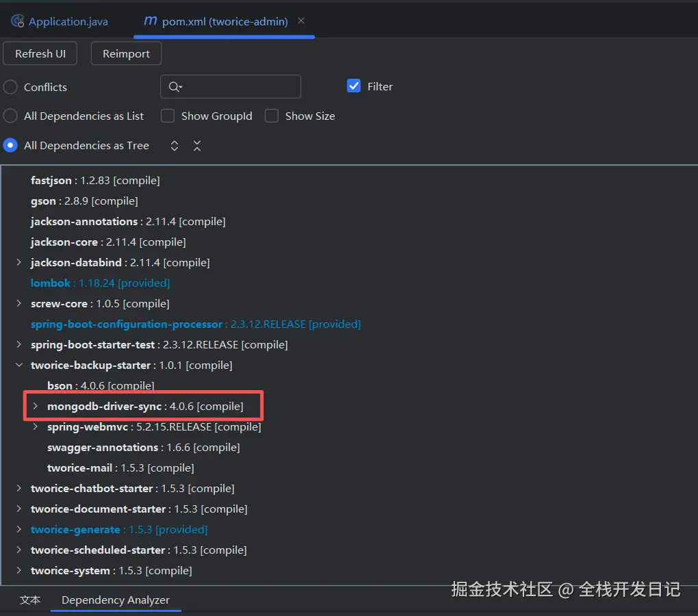
Task: Select mongodb-driver-sync : 4.0.6 text
Action: (145, 406)
